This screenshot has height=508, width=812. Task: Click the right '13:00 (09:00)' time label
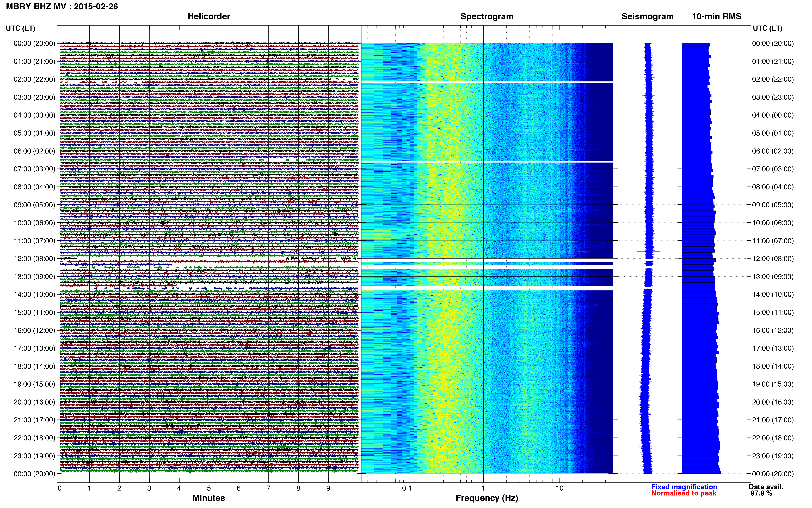coord(773,277)
